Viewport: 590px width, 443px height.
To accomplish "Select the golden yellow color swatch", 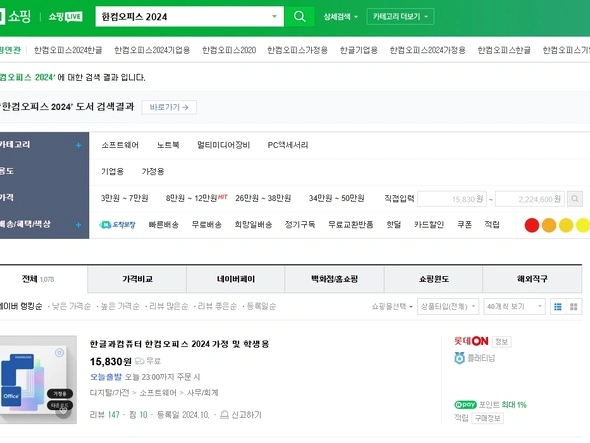I will click(566, 225).
